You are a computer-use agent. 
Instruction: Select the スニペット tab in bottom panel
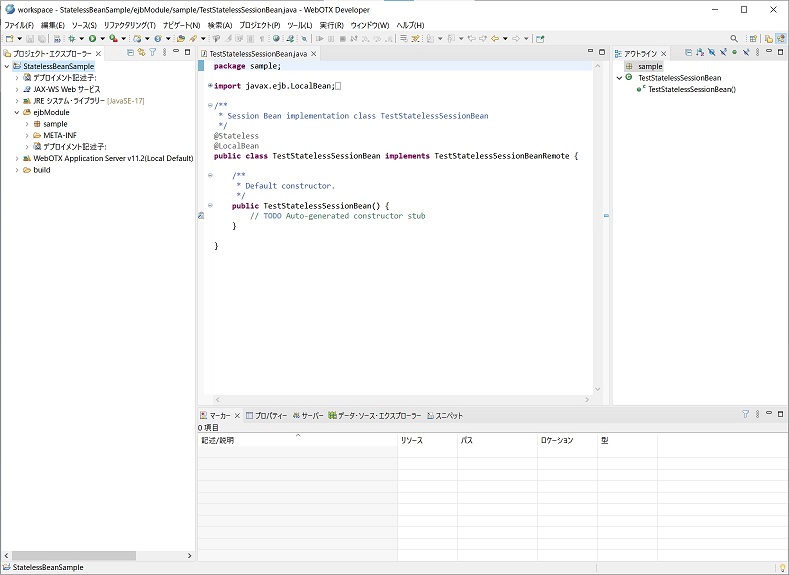pyautogui.click(x=448, y=415)
